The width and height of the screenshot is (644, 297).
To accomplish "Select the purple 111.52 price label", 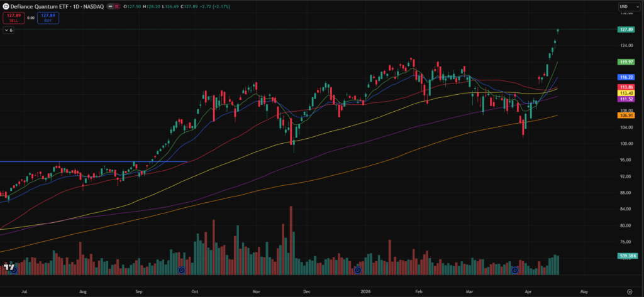I will 626,99.
